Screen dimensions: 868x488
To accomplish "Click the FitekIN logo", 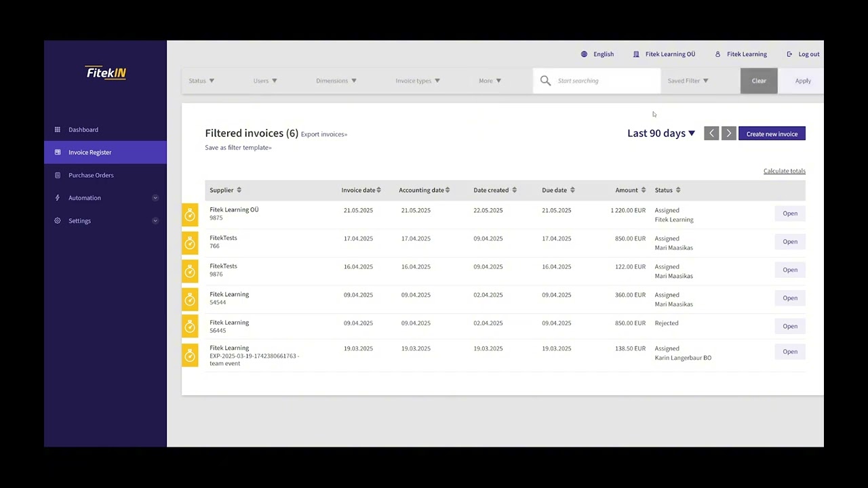I will 106,73.
